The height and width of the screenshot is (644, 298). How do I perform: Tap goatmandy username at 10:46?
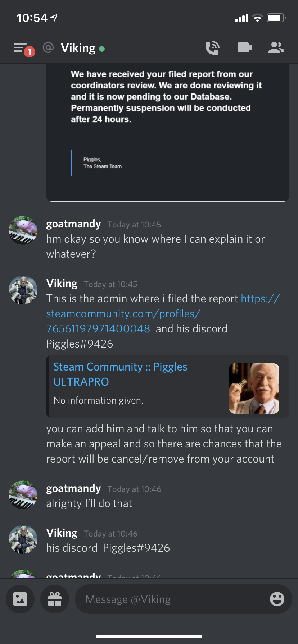(x=73, y=488)
